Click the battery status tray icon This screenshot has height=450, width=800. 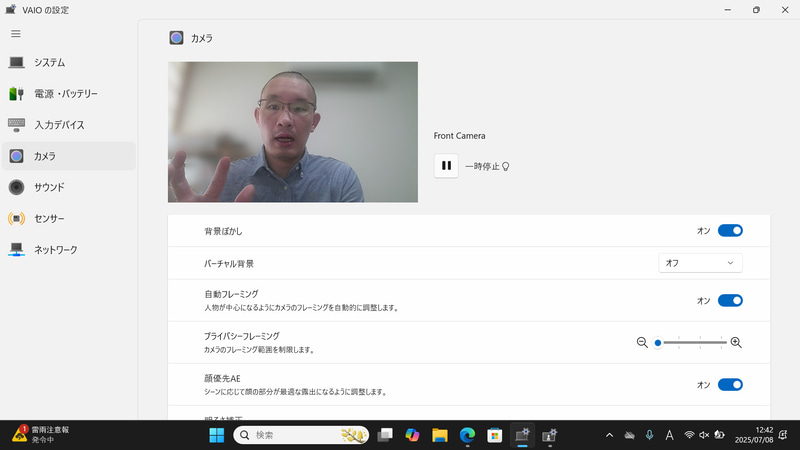pyautogui.click(x=719, y=435)
